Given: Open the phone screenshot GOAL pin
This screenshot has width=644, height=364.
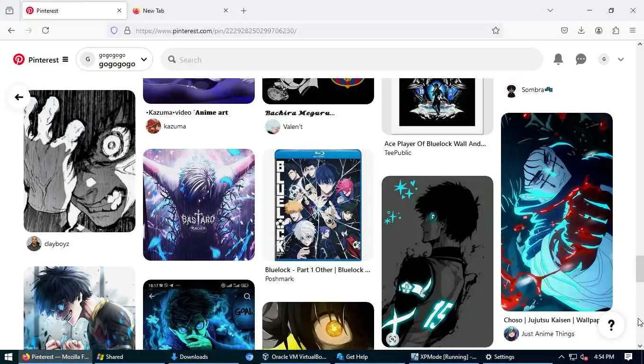Looking at the screenshot, I should [199, 315].
